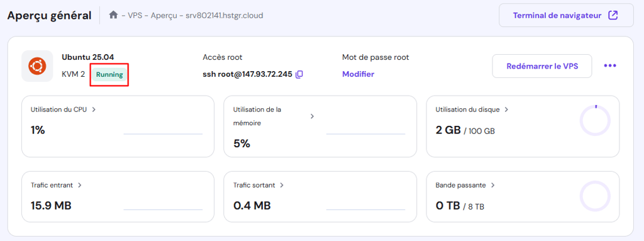644x241 pixels.
Task: Click the Trafic entrant sparkline graph
Action: pos(163,210)
